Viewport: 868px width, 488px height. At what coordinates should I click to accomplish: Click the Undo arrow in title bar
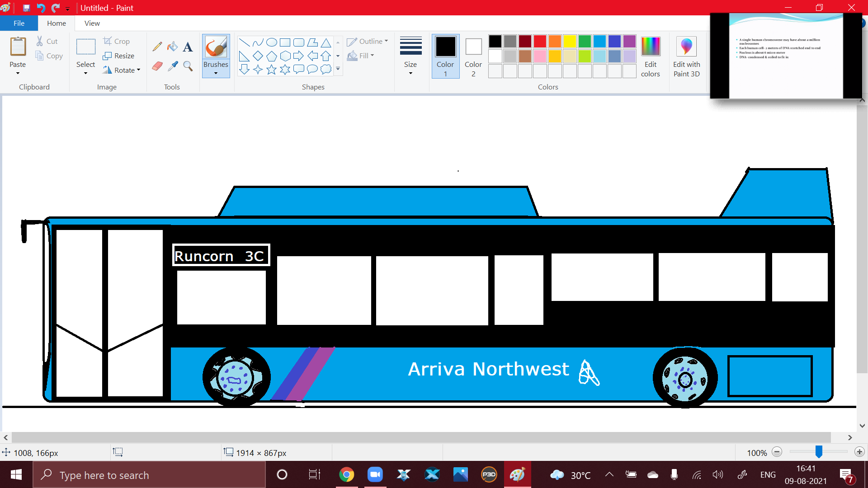pyautogui.click(x=41, y=8)
